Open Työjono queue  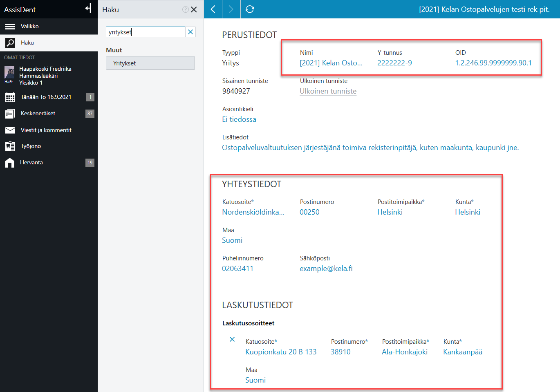(x=49, y=146)
